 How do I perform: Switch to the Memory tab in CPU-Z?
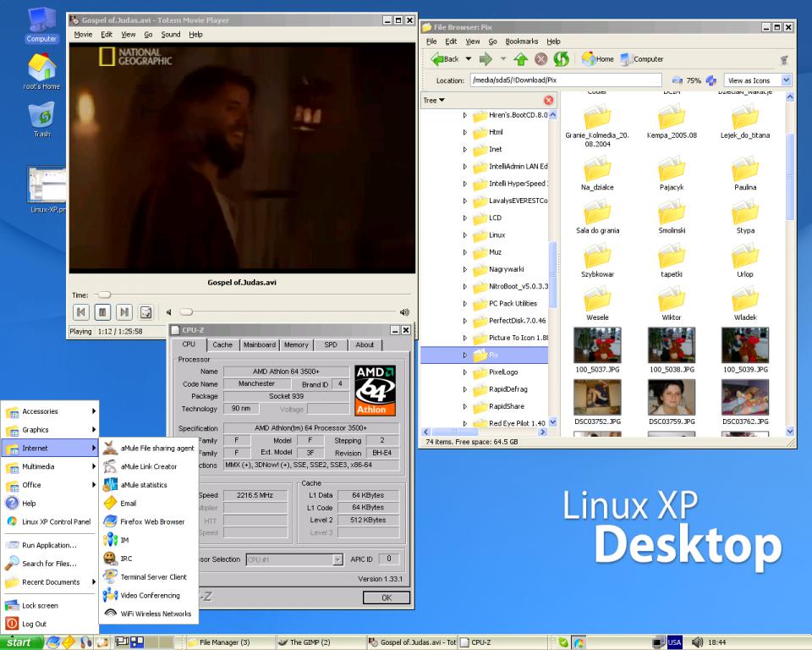click(x=296, y=344)
